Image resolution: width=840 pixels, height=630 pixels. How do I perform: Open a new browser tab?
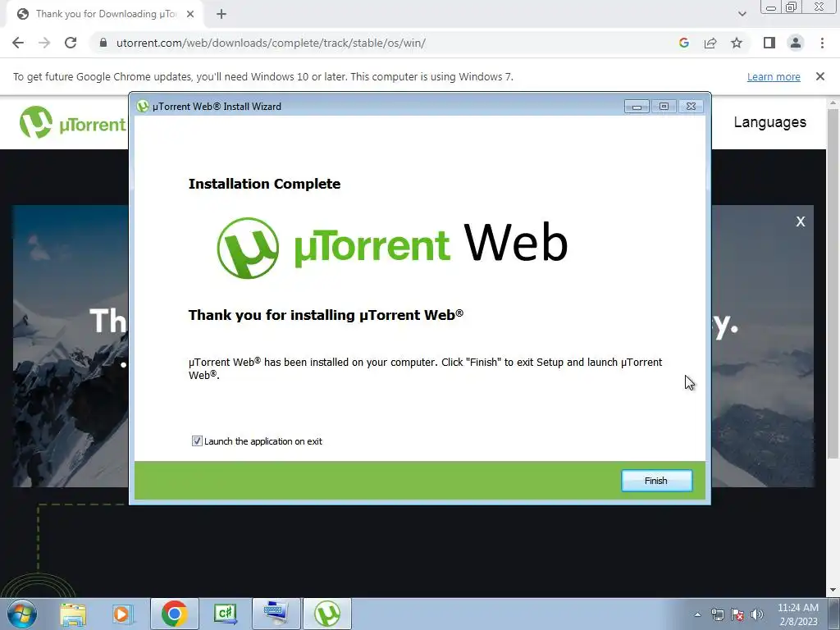click(x=221, y=14)
